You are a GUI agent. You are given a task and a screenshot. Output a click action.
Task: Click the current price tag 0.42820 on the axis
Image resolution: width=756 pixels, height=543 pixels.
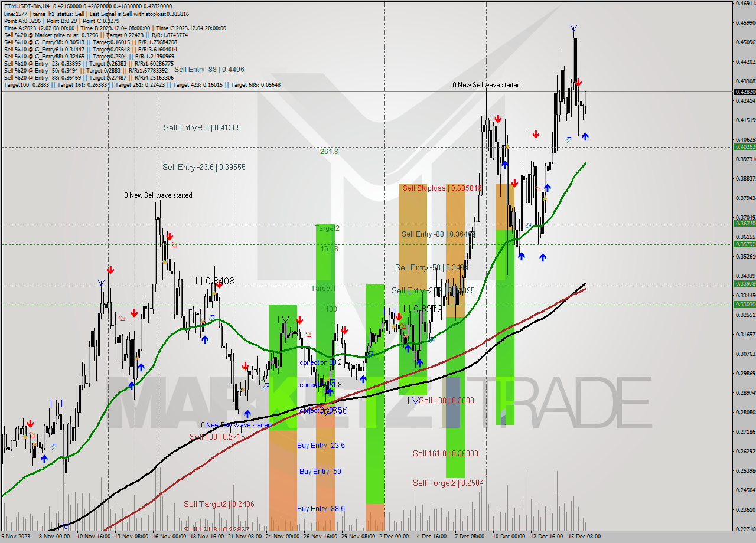pyautogui.click(x=744, y=91)
